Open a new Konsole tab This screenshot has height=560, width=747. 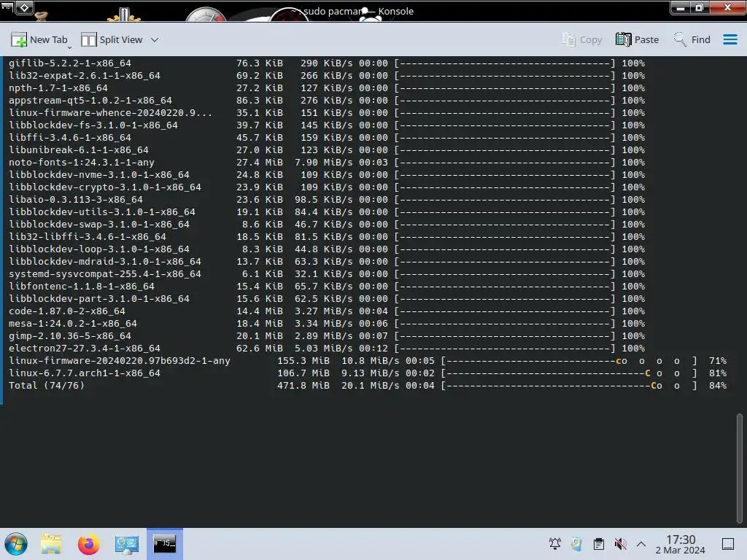click(39, 40)
